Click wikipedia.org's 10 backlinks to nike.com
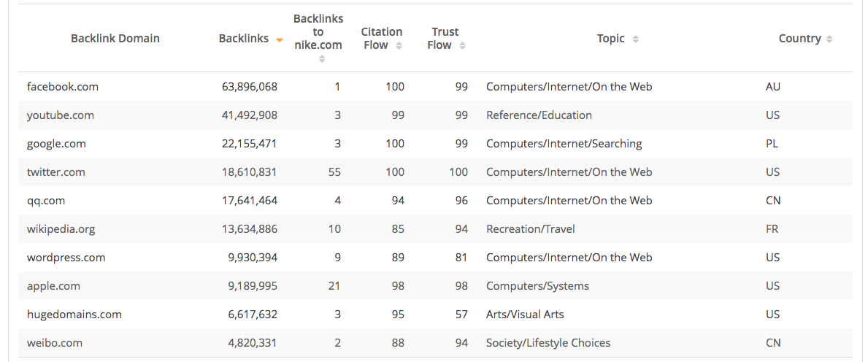 (x=334, y=228)
